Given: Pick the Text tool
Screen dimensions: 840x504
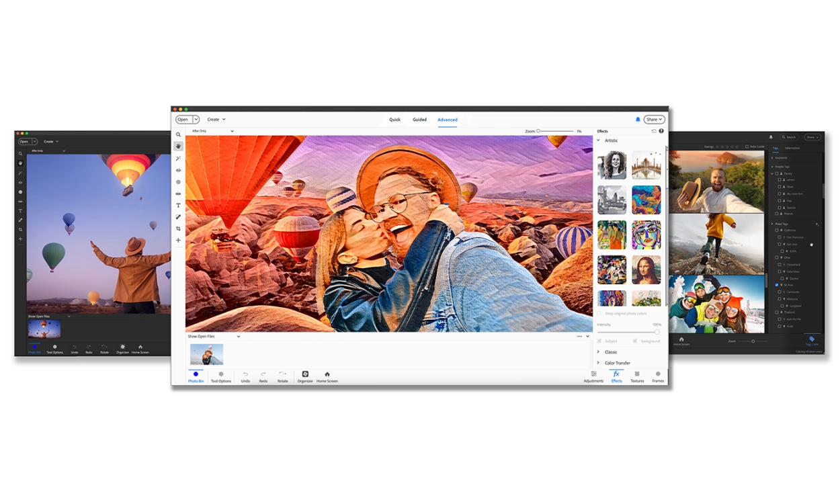Looking at the screenshot, I should click(x=178, y=205).
